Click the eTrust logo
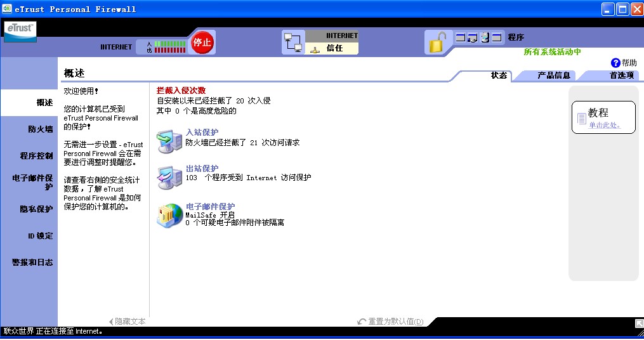644x340 pixels. [20, 32]
